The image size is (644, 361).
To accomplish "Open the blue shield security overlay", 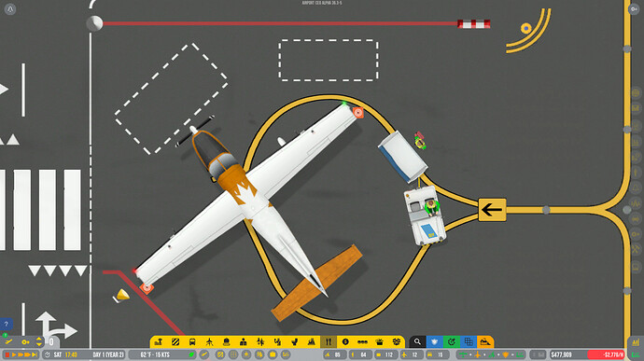I will (x=435, y=341).
